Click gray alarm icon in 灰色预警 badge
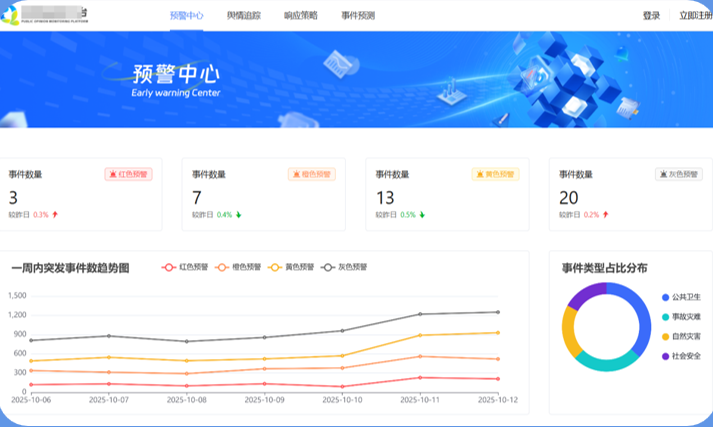 [663, 174]
